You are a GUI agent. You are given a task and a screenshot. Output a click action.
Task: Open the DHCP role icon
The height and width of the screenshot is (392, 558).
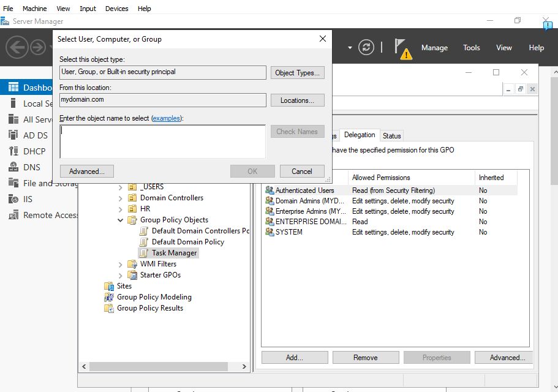pyautogui.click(x=13, y=151)
